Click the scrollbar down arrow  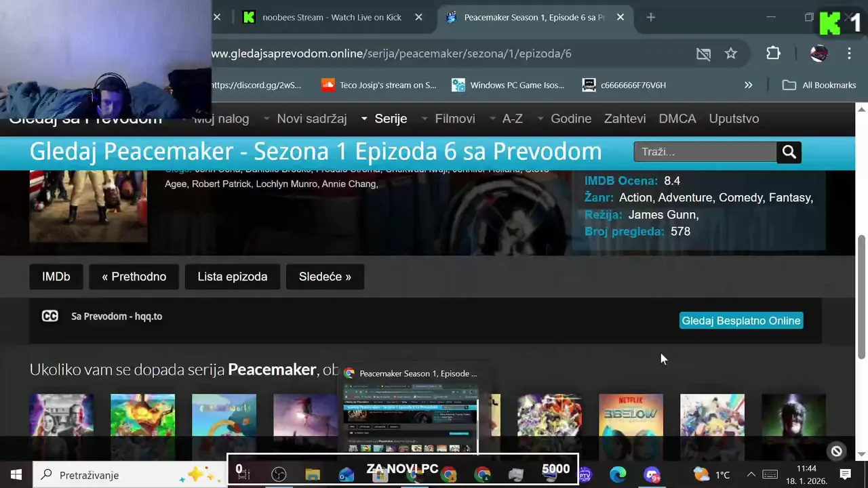(x=862, y=453)
